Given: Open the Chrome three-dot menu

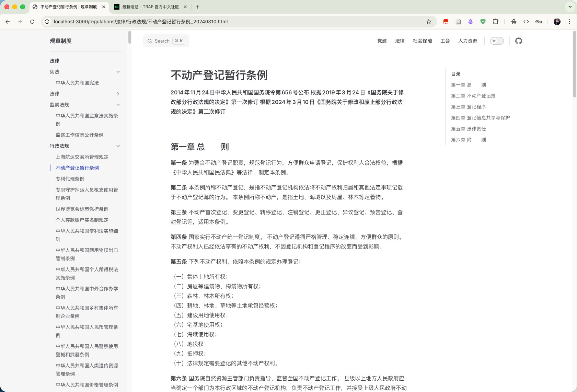Looking at the screenshot, I should (569, 22).
